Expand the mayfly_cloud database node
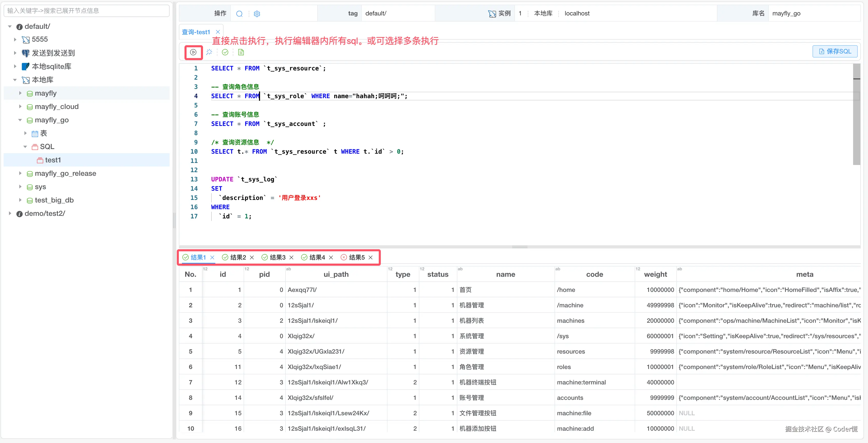This screenshot has width=868, height=443. (x=20, y=106)
